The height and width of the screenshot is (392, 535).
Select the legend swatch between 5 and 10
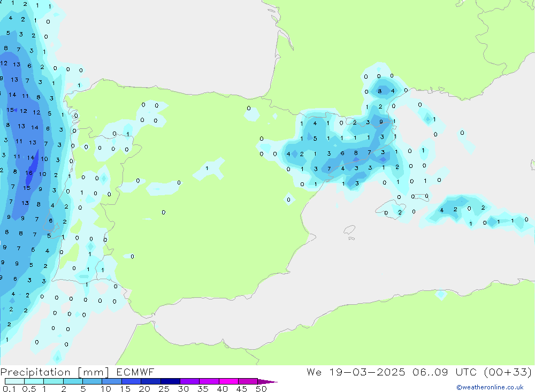[x=92, y=381]
